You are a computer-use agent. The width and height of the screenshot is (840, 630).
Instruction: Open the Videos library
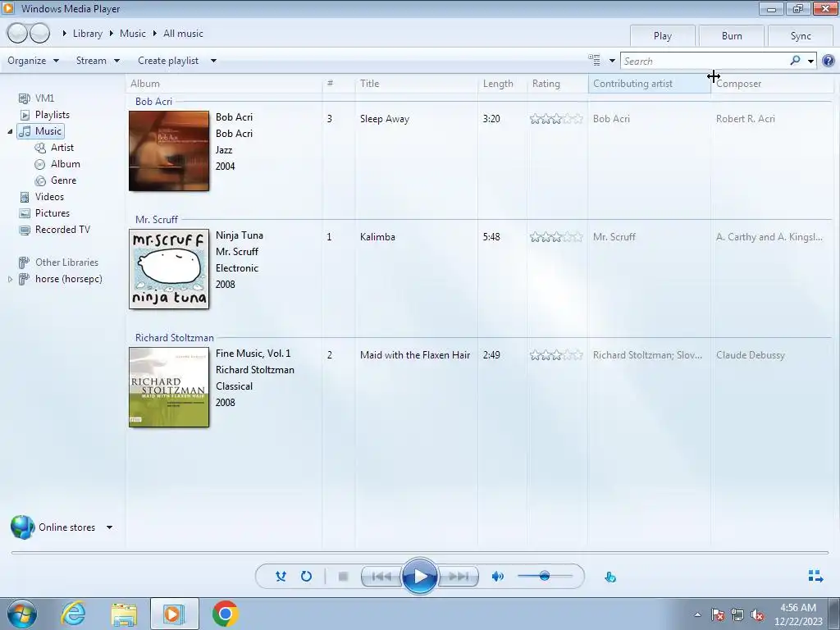point(49,197)
